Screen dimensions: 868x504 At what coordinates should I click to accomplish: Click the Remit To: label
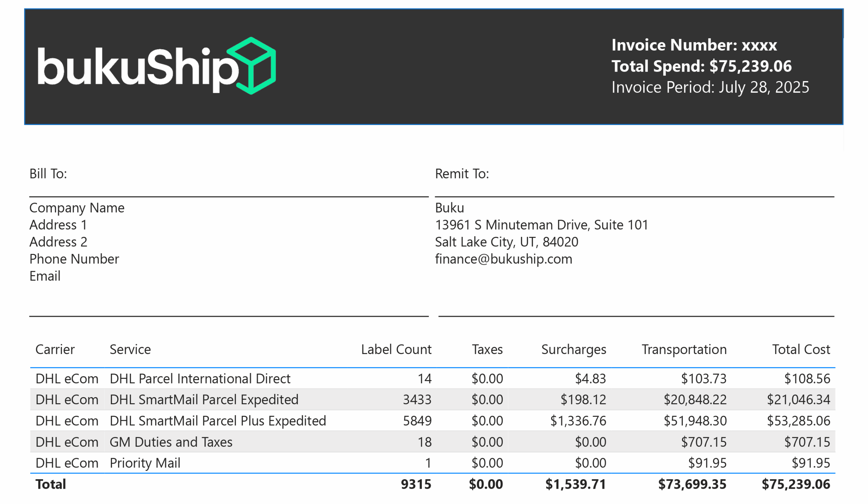tap(462, 174)
